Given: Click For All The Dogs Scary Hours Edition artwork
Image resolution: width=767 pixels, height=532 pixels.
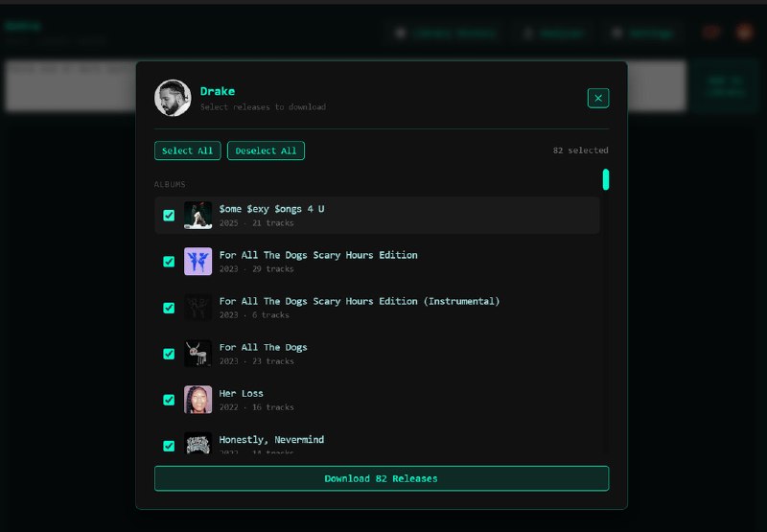Looking at the screenshot, I should (x=198, y=262).
